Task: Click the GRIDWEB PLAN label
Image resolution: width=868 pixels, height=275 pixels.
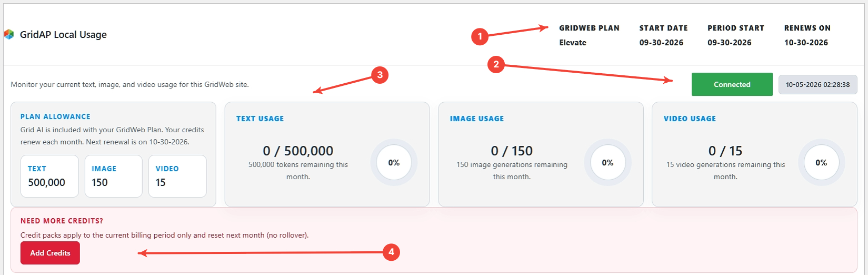Action: [x=589, y=28]
